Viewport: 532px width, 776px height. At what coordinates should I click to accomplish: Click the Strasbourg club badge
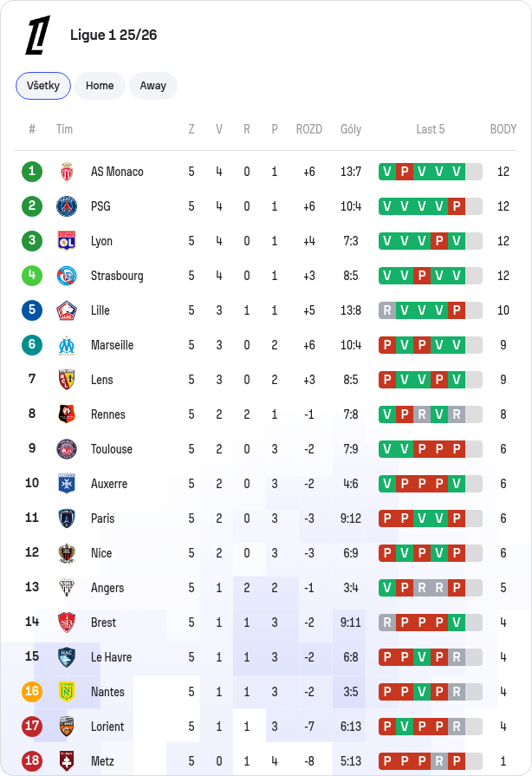66,276
